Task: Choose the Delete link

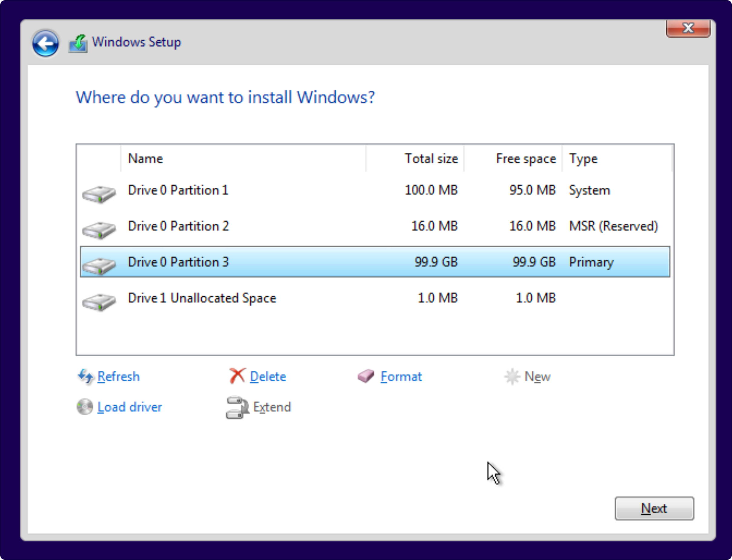Action: 268,377
